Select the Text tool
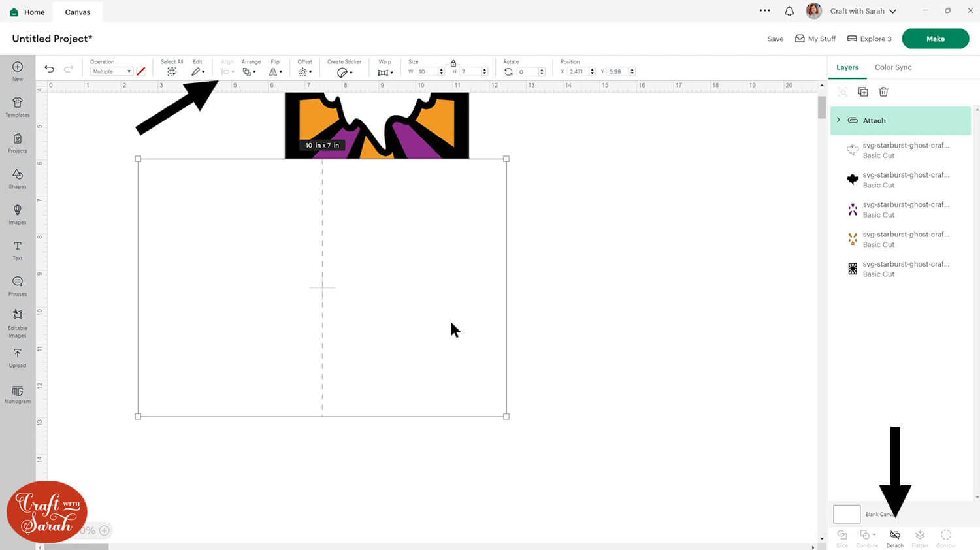The width and height of the screenshot is (980, 550). 18,250
